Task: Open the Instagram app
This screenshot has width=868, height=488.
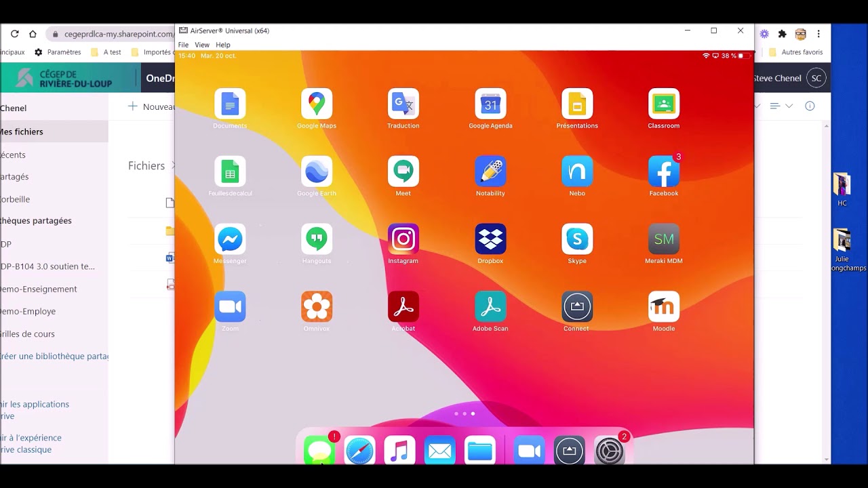Action: point(403,239)
